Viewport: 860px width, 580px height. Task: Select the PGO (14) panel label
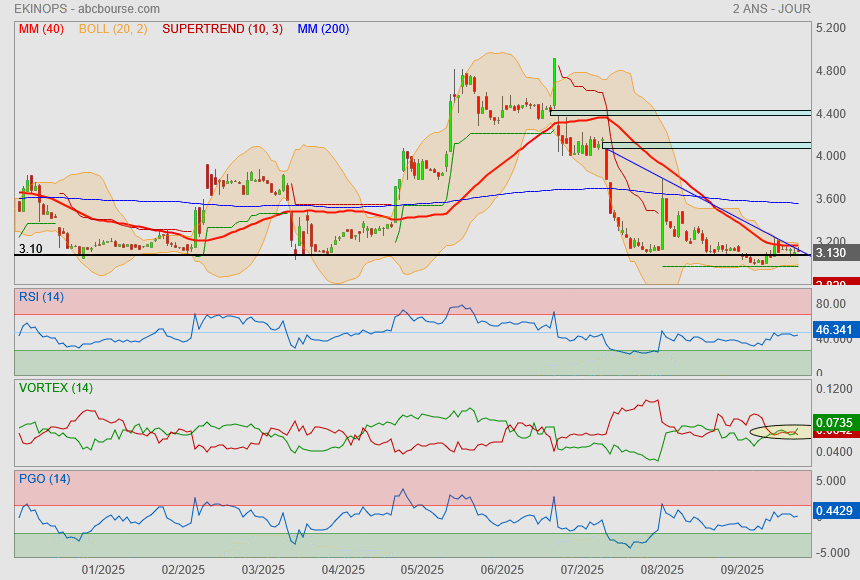44,478
